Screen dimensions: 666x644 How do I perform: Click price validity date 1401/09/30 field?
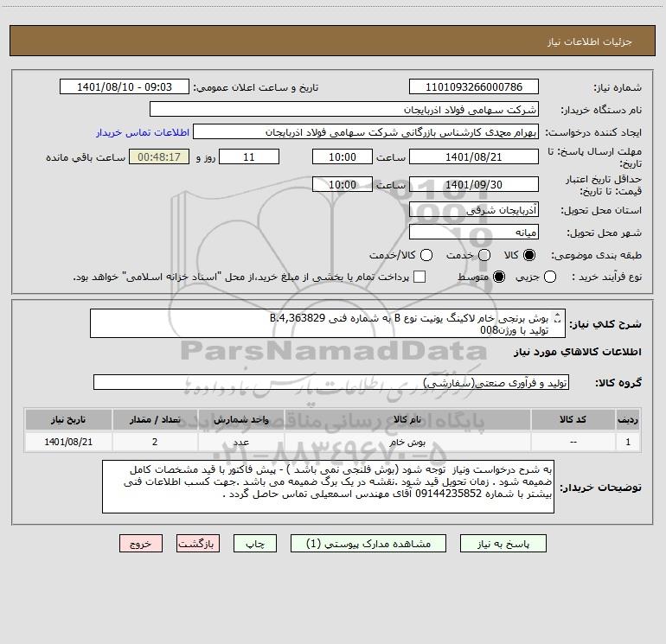[x=474, y=184]
